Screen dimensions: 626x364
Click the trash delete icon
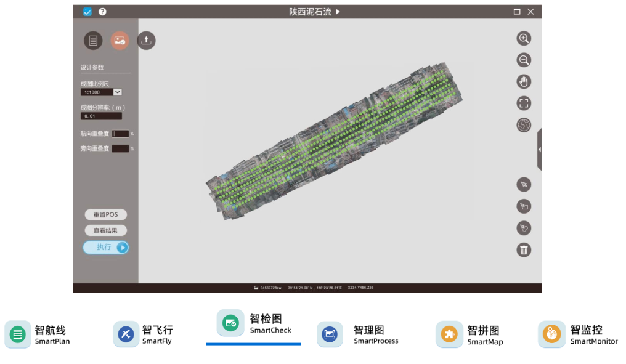click(x=524, y=250)
